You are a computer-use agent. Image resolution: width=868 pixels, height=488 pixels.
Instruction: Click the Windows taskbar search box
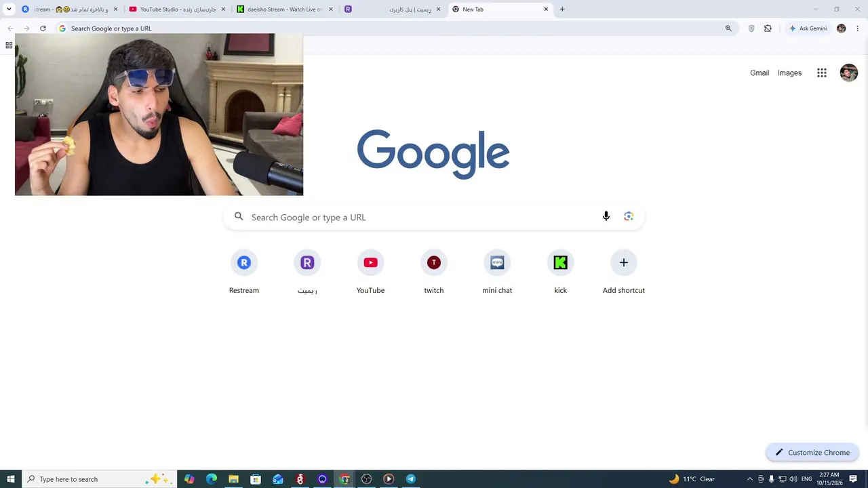click(x=99, y=479)
